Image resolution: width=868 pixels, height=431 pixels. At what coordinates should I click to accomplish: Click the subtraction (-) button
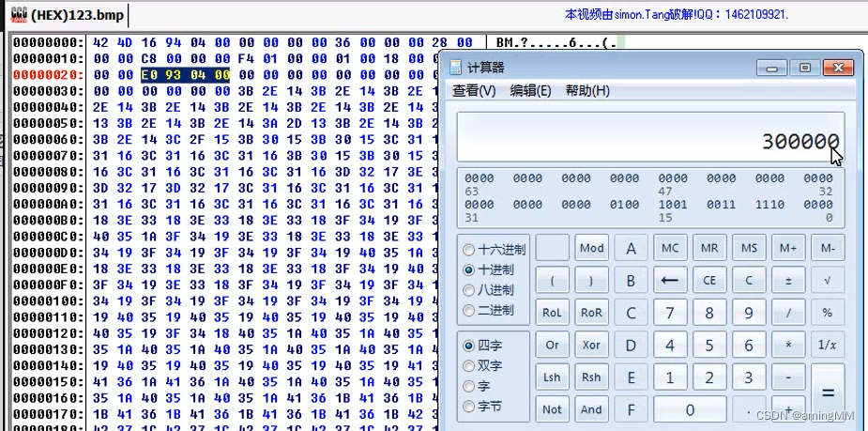pyautogui.click(x=787, y=377)
